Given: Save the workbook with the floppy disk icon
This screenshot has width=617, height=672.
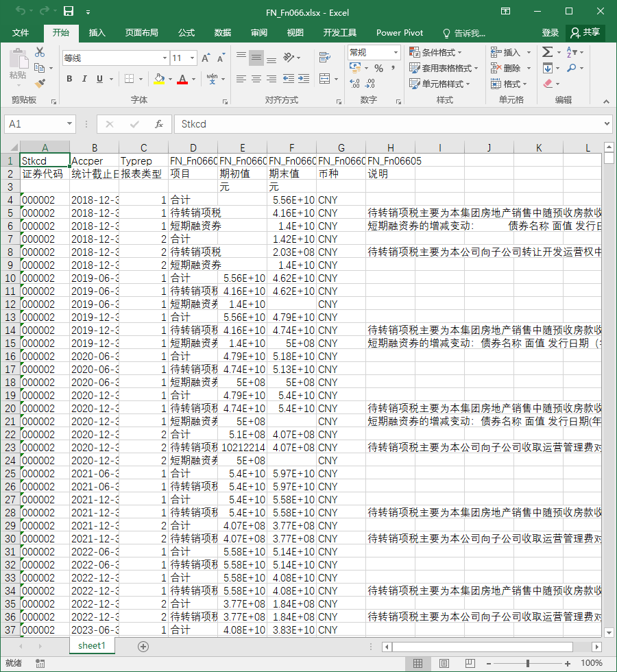Looking at the screenshot, I should (x=69, y=11).
